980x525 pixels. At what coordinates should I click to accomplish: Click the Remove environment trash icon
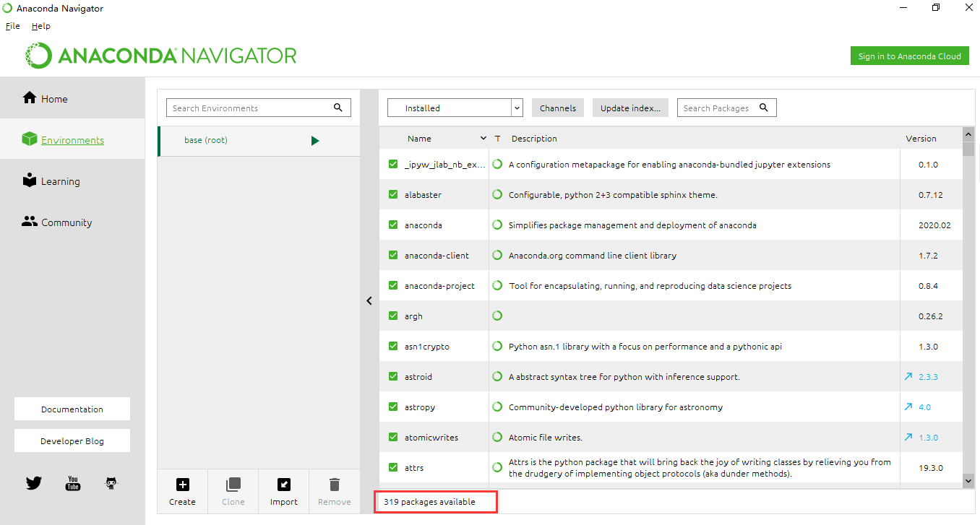pos(335,485)
